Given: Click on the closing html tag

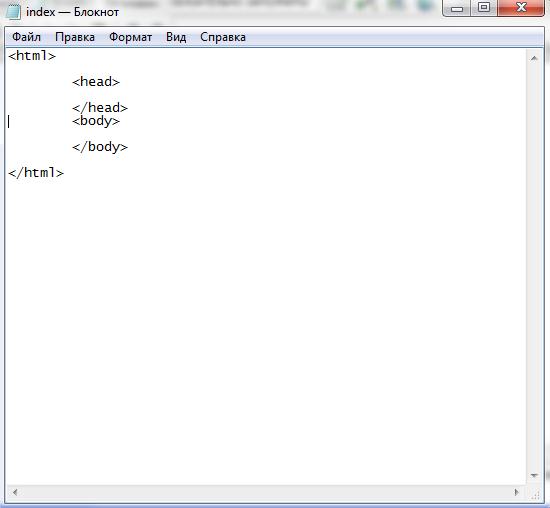Looking at the screenshot, I should coord(36,173).
